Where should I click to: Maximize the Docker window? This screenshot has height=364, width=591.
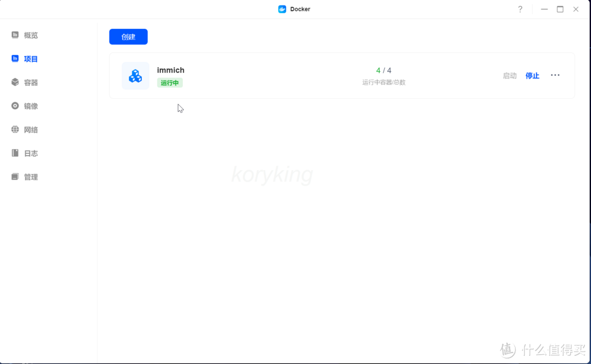point(560,9)
